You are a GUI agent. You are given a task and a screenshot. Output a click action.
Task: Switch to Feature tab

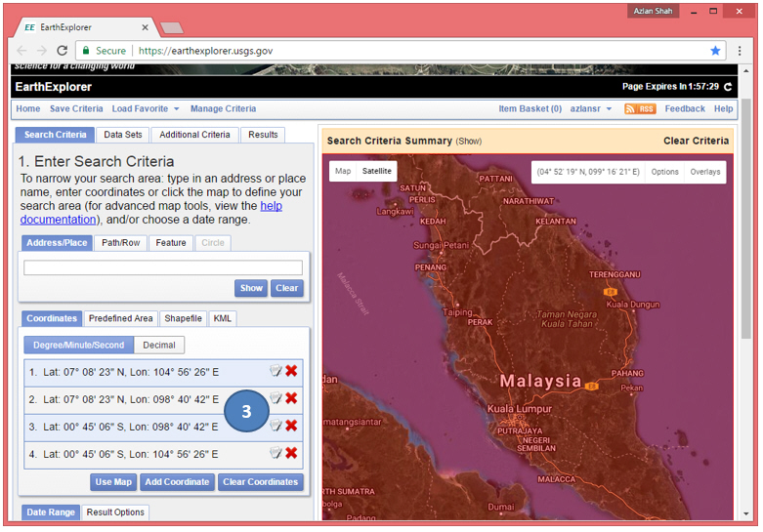pyautogui.click(x=171, y=243)
